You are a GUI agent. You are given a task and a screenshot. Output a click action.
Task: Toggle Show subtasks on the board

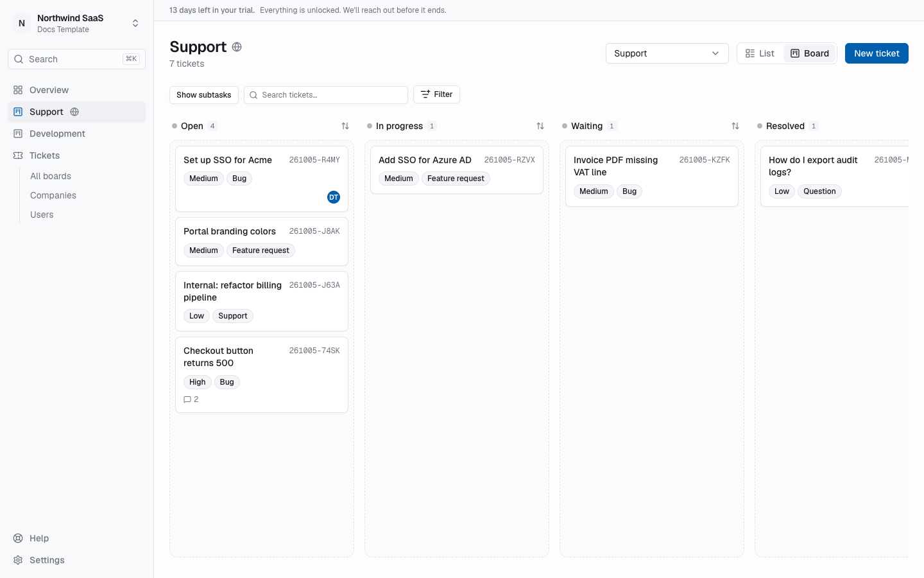204,95
